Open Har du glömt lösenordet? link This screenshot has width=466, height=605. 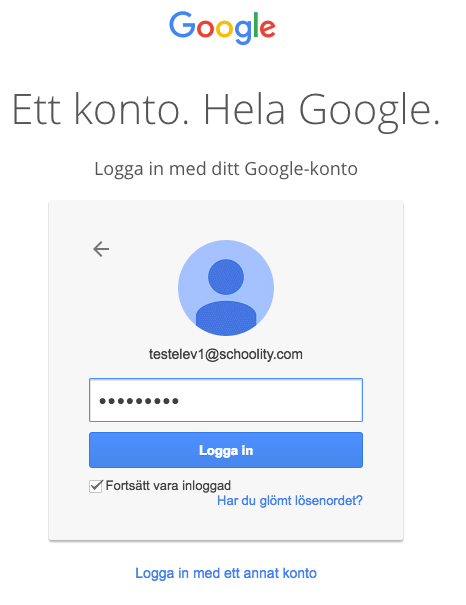pyautogui.click(x=290, y=500)
